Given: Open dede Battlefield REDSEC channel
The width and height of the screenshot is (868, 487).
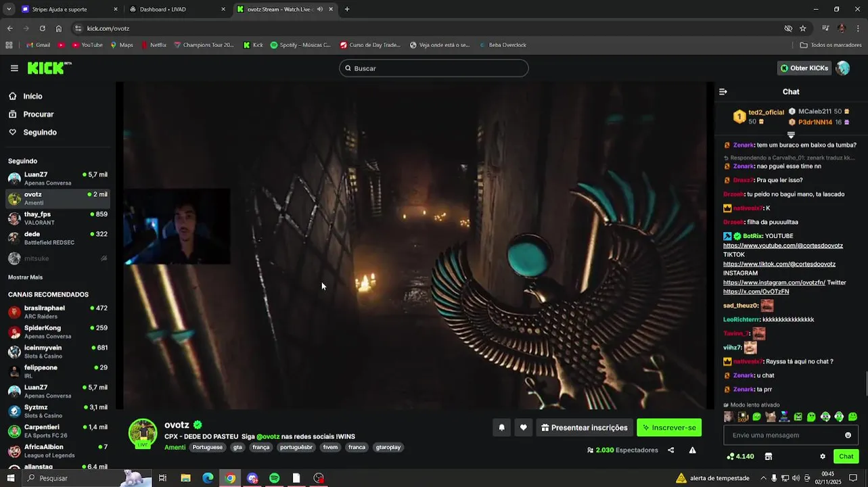Looking at the screenshot, I should (x=58, y=238).
